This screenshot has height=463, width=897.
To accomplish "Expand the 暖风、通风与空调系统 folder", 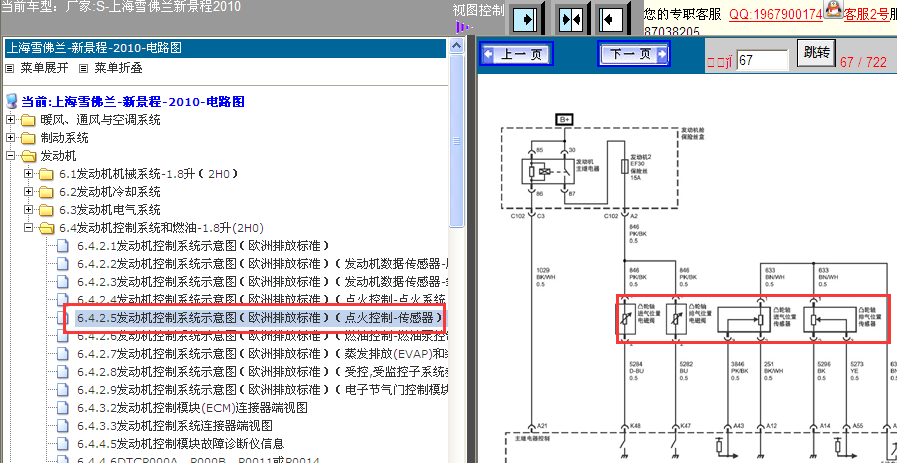I will 10,120.
